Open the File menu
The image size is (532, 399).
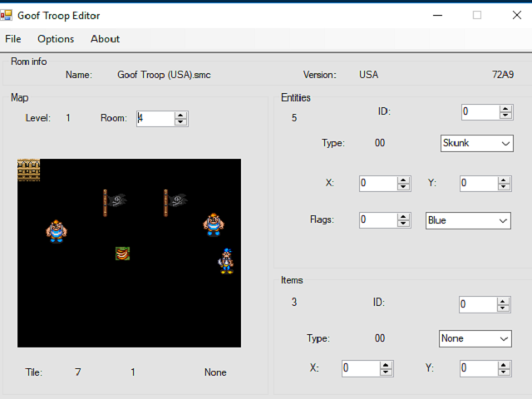tap(13, 39)
